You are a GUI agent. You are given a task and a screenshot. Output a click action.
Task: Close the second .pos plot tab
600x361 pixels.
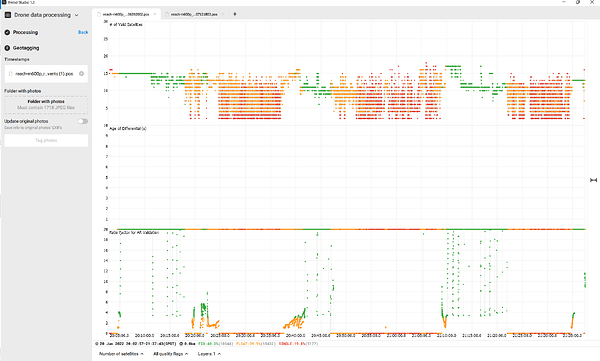click(x=223, y=14)
